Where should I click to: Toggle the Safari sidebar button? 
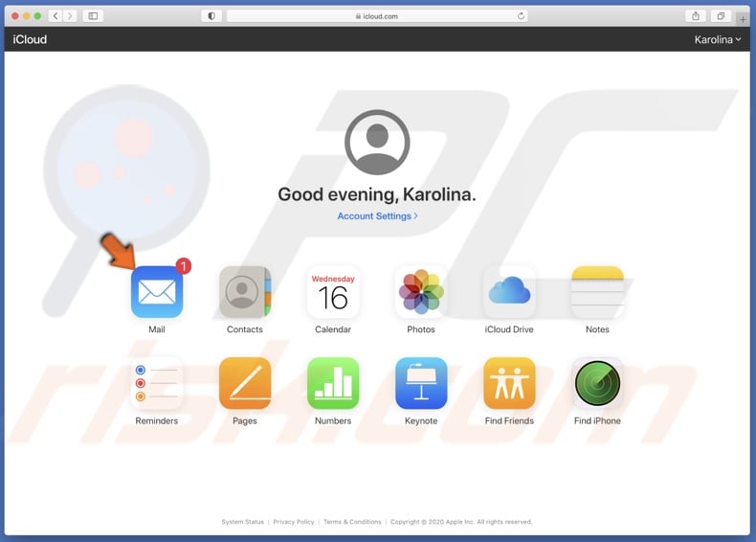point(93,16)
